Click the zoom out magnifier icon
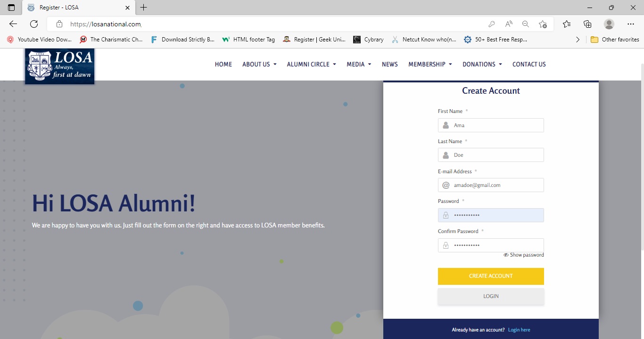The image size is (644, 339). pyautogui.click(x=526, y=24)
